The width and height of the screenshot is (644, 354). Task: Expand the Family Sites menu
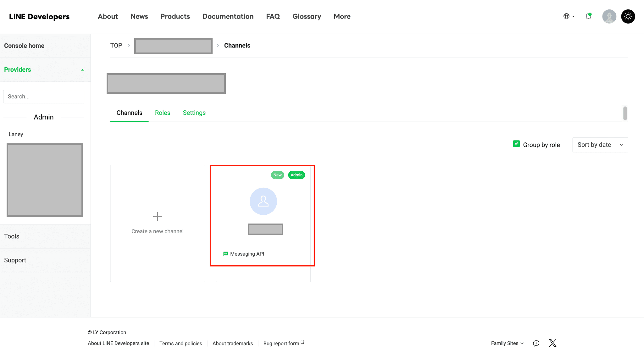[x=507, y=343]
